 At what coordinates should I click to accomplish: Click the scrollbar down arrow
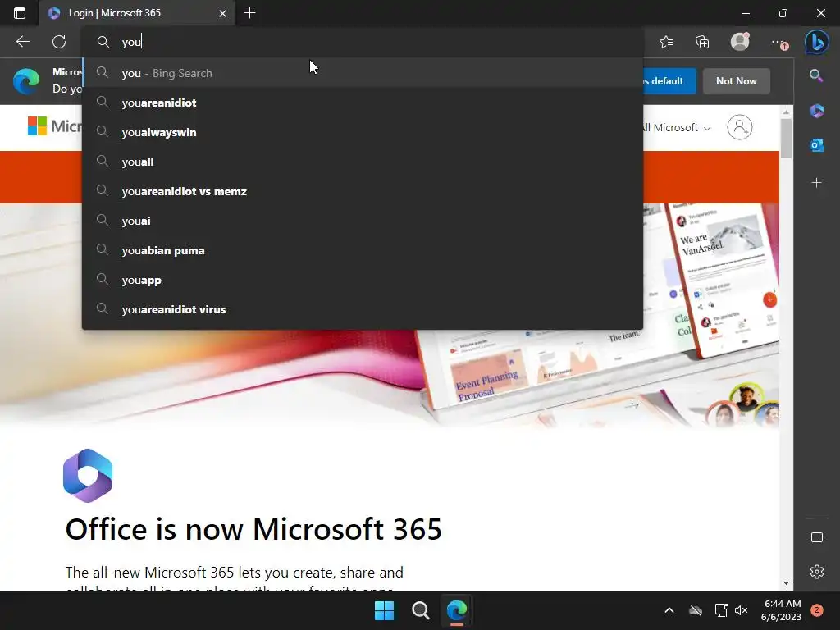point(785,583)
